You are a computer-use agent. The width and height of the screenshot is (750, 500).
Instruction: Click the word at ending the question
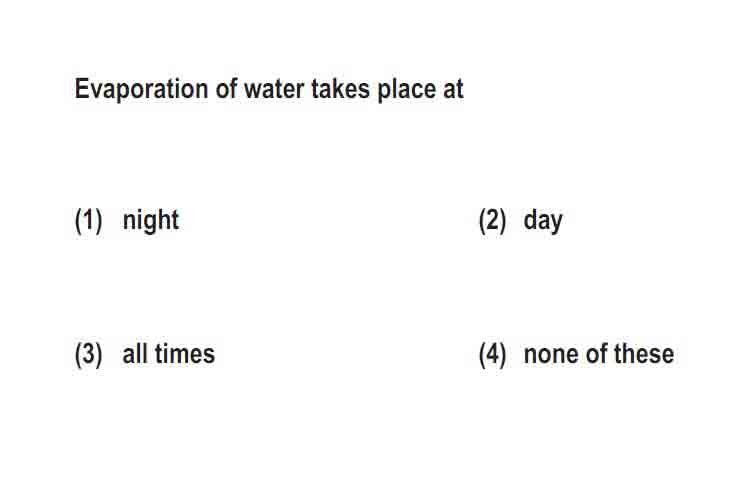coord(453,90)
